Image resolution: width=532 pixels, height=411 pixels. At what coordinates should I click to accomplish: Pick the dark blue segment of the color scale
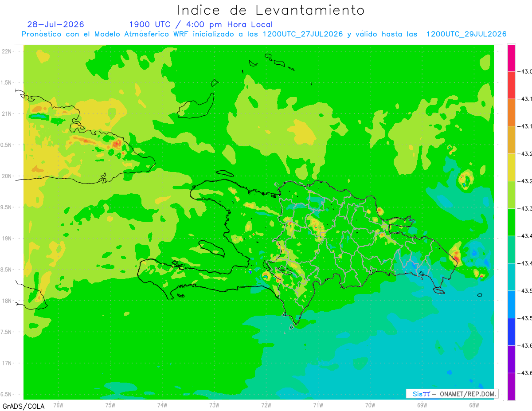(x=511, y=332)
